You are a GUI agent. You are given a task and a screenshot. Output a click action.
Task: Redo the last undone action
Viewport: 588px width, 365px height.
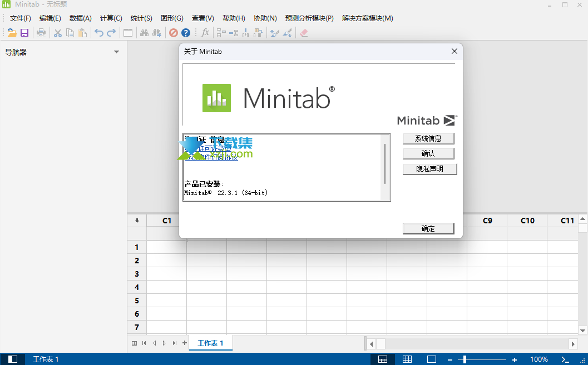[x=111, y=33]
